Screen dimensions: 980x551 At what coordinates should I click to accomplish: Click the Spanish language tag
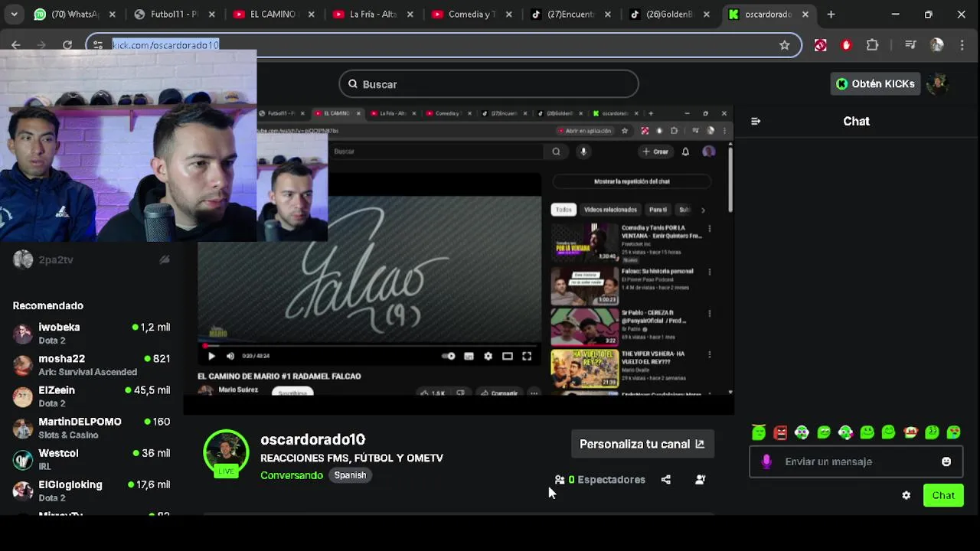(x=350, y=475)
